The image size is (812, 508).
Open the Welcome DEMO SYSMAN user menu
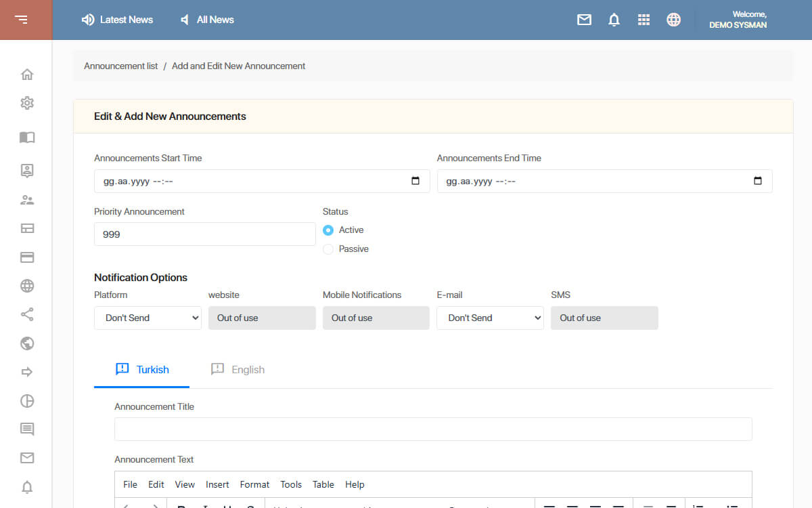click(738, 20)
